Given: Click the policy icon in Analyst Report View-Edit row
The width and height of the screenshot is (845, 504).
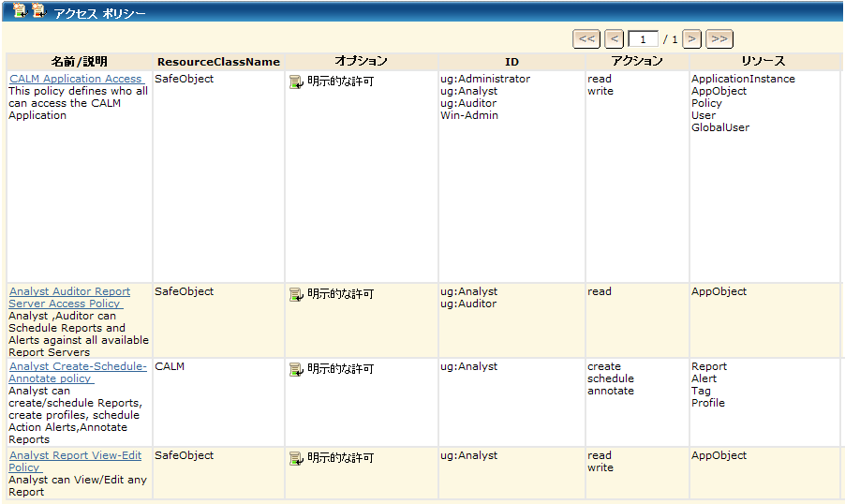Looking at the screenshot, I should pyautogui.click(x=296, y=458).
